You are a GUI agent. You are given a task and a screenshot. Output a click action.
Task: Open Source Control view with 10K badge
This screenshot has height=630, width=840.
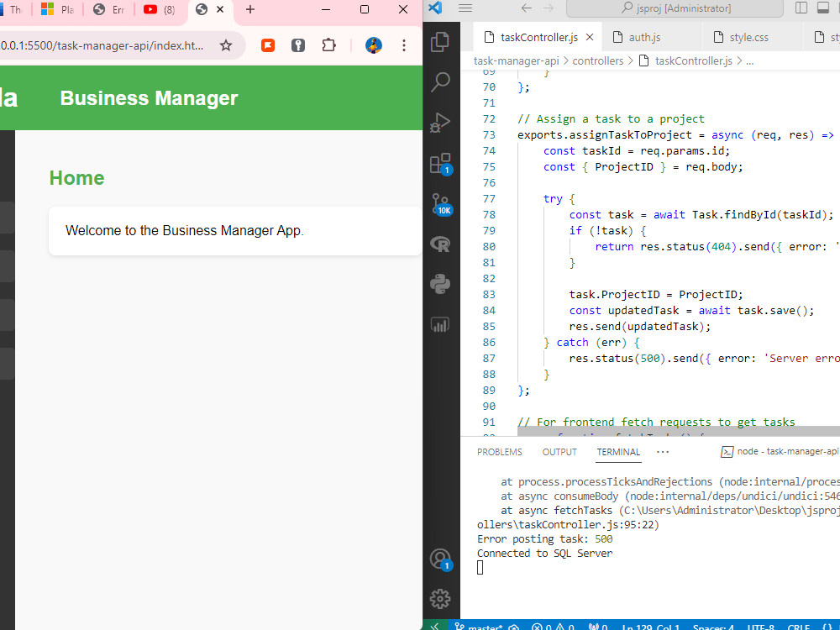(442, 204)
